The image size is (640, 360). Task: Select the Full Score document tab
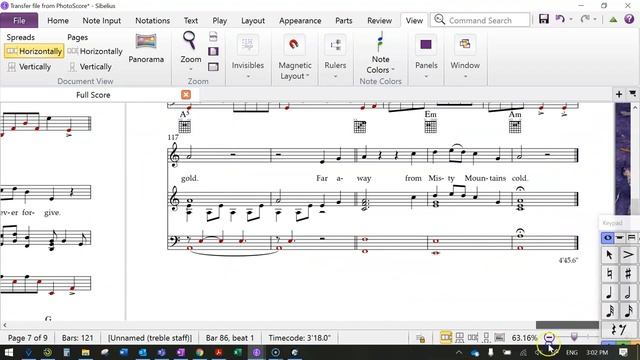point(93,95)
